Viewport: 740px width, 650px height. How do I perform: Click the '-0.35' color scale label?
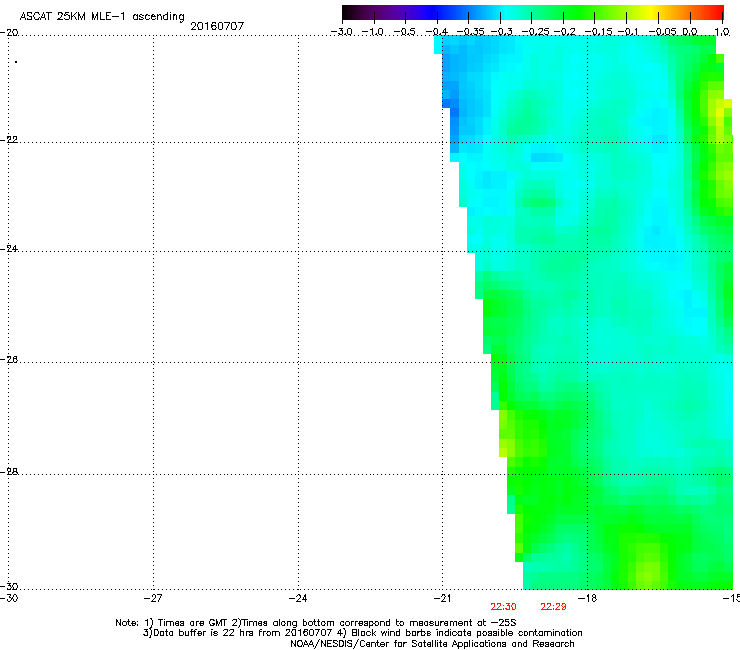click(x=471, y=32)
